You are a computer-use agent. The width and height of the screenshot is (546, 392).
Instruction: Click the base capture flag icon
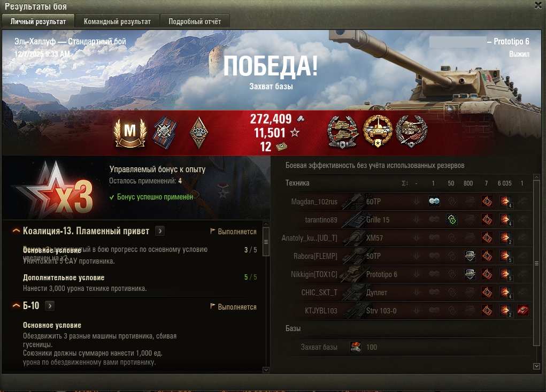point(356,347)
